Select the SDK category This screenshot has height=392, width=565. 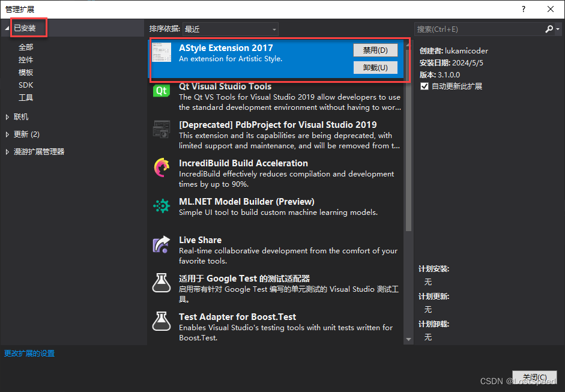pyautogui.click(x=26, y=85)
